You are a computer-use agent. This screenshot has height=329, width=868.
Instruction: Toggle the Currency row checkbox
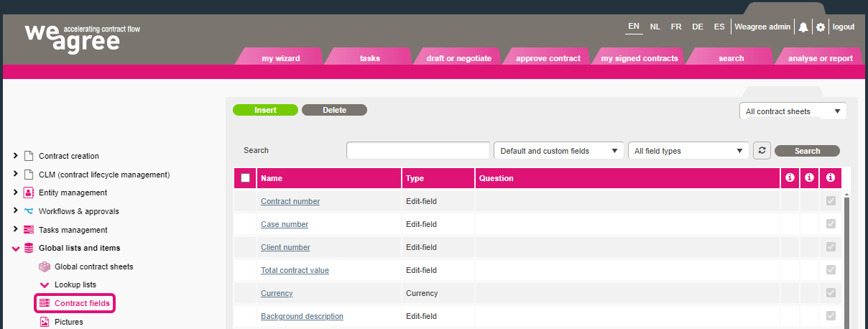tap(831, 293)
